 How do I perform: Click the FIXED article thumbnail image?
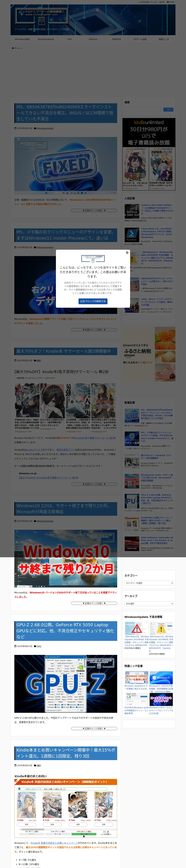(66, 166)
